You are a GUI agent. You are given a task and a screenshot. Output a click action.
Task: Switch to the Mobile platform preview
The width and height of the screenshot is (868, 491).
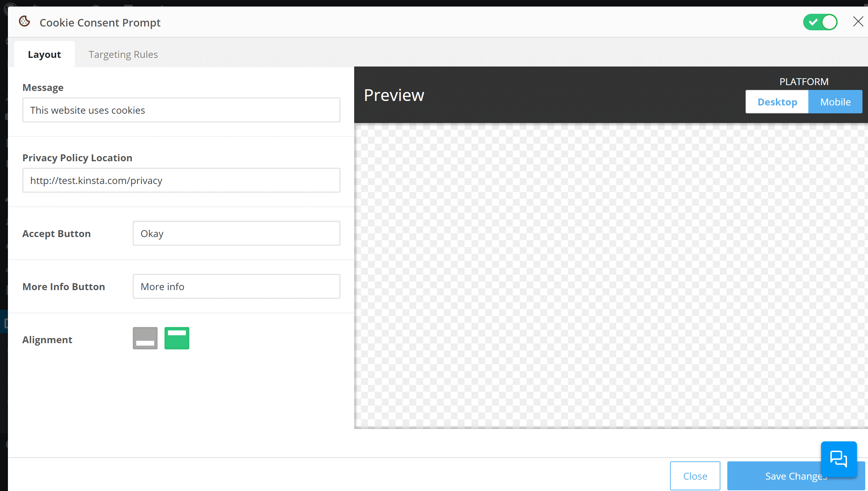[x=835, y=102]
